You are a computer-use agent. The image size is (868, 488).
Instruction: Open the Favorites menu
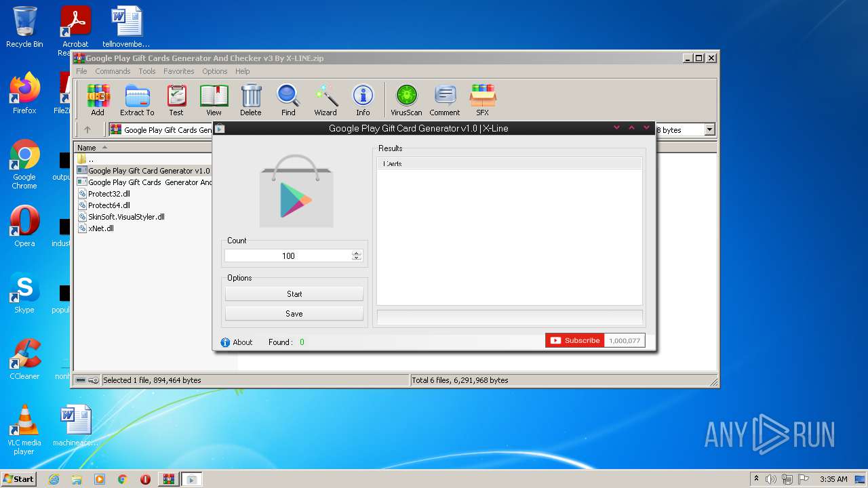[x=179, y=71]
